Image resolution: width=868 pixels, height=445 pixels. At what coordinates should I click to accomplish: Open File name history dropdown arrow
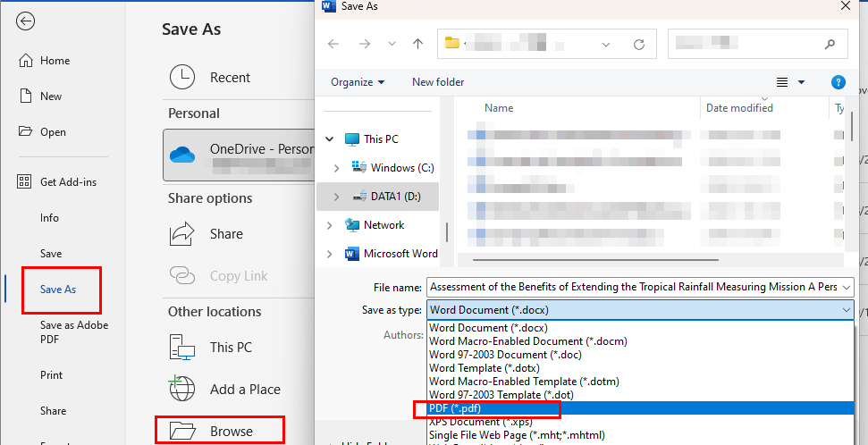(x=846, y=287)
